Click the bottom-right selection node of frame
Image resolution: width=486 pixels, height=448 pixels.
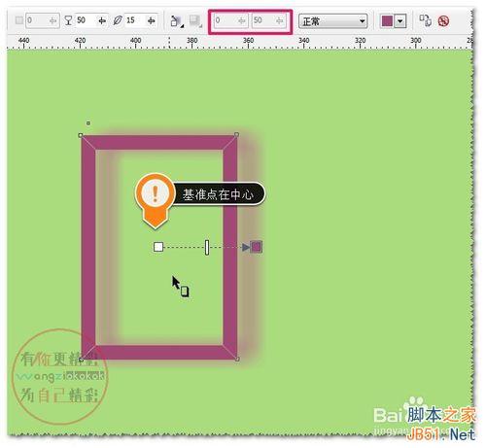pyautogui.click(x=237, y=359)
